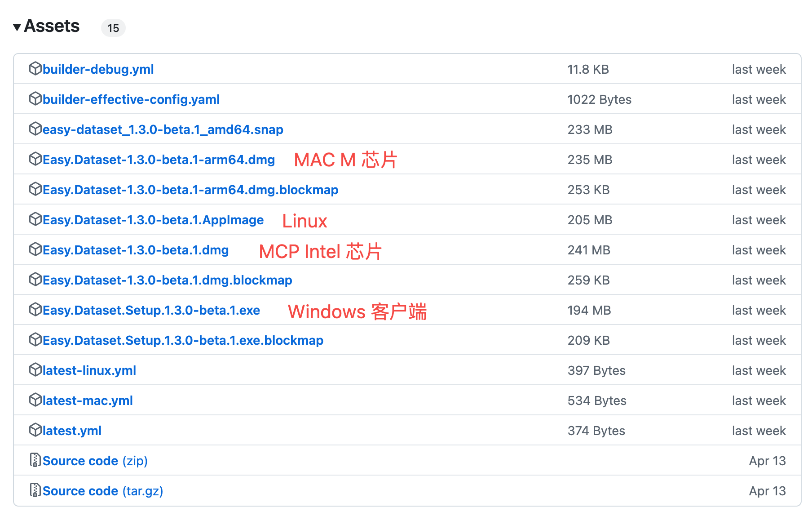
Task: Open the Easy.Dataset.Setup.1.3.0-beta.1.exe.blockmap link
Action: pos(183,340)
